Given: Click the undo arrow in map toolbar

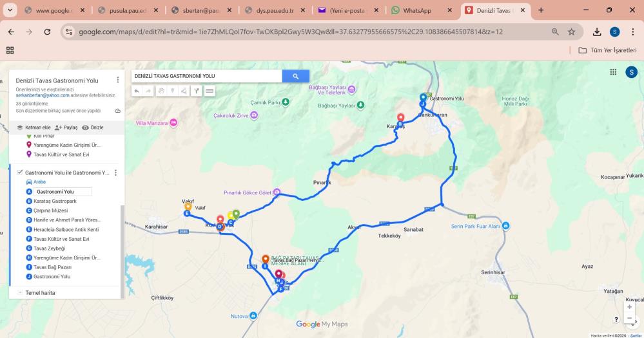Looking at the screenshot, I should pyautogui.click(x=137, y=91).
